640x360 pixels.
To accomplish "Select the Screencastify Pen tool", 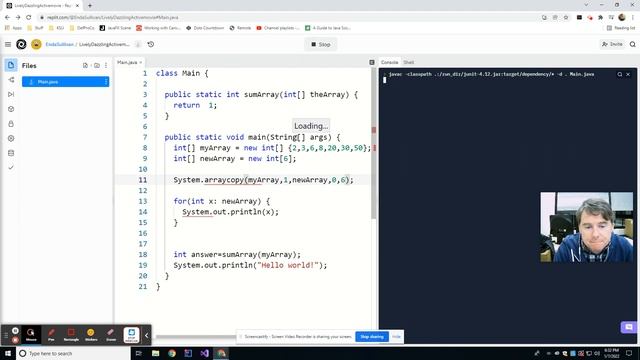I will click(51, 334).
